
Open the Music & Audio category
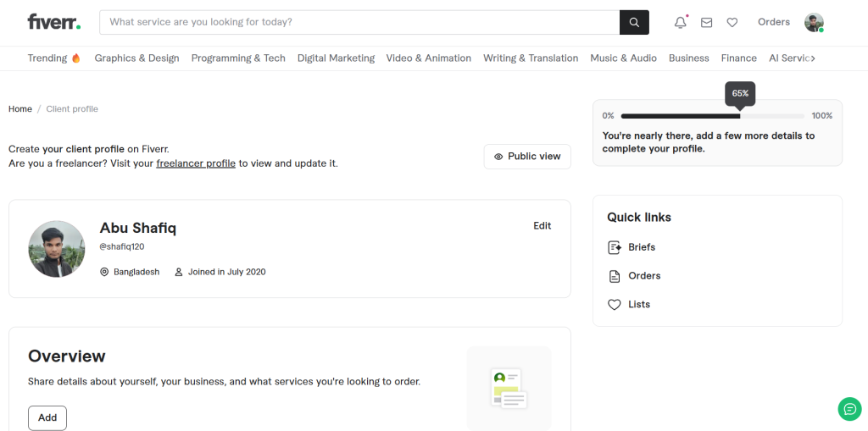tap(623, 58)
